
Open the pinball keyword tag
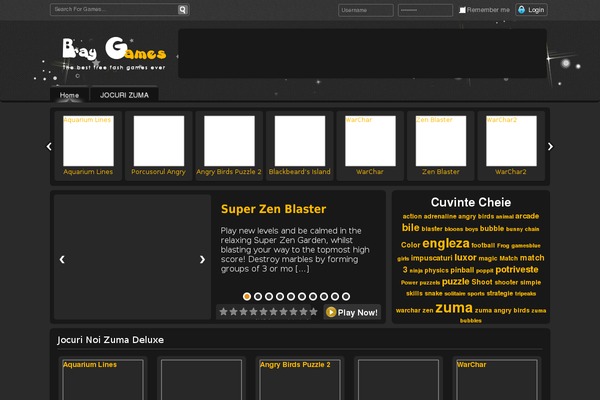[462, 270]
